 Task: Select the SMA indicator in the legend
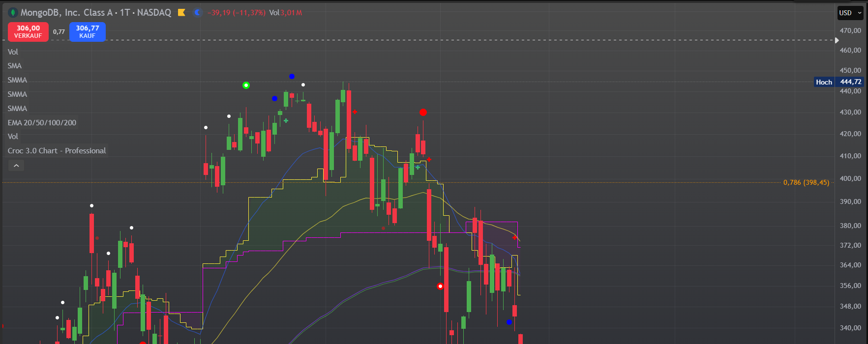pyautogui.click(x=15, y=66)
